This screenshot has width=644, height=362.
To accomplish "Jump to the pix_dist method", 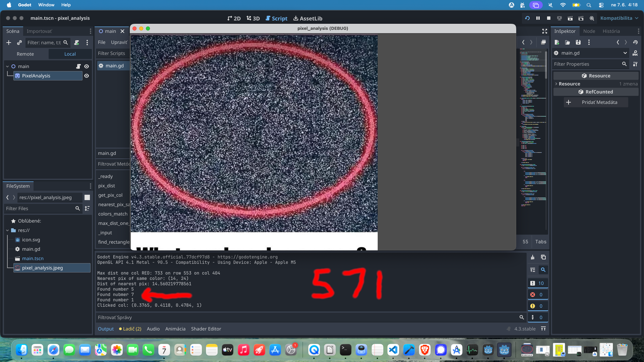I will [x=107, y=186].
